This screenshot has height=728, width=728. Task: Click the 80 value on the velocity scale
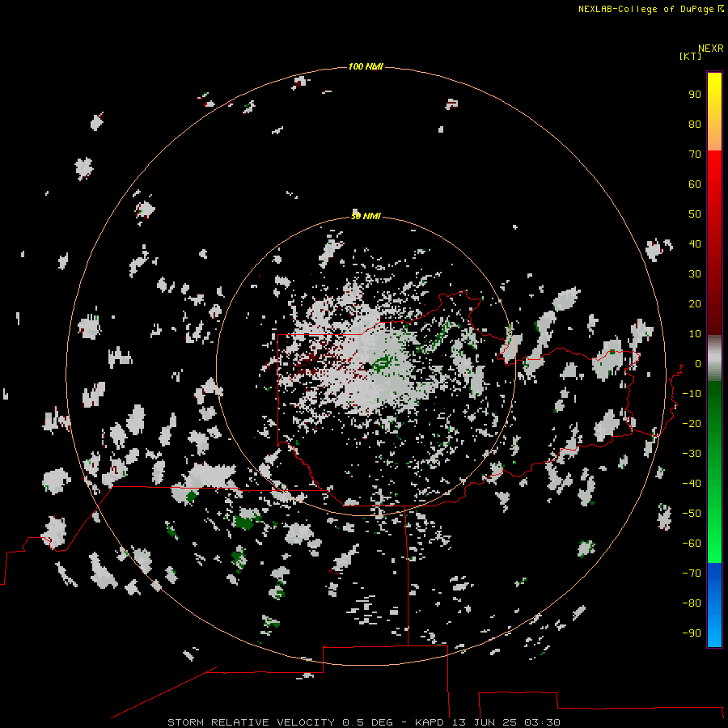point(695,125)
